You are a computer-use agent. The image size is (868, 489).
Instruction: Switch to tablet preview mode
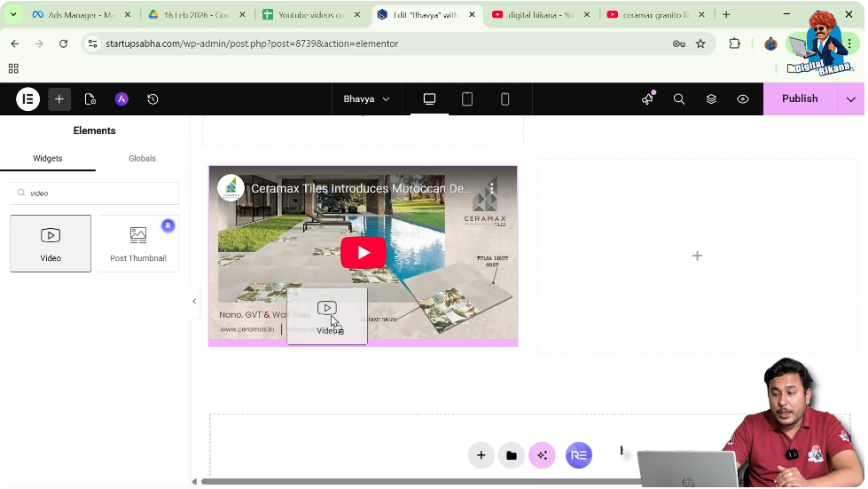click(467, 99)
